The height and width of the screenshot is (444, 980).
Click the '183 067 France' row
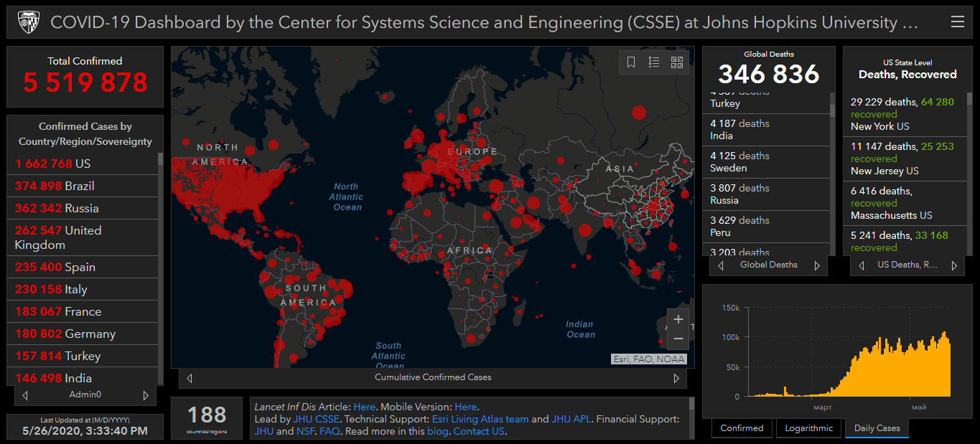(x=83, y=311)
